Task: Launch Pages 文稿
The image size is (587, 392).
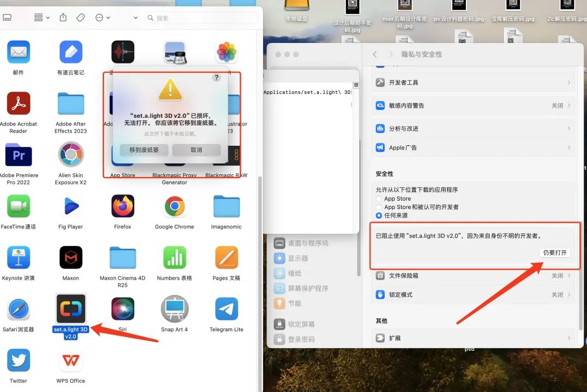Action: tap(227, 257)
